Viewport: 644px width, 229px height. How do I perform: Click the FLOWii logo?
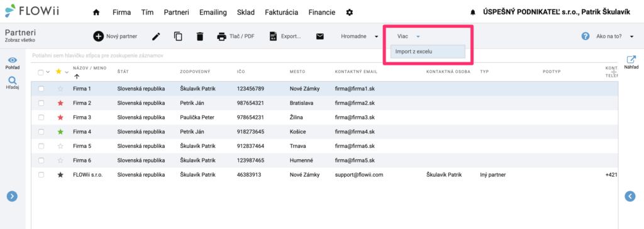pyautogui.click(x=33, y=11)
